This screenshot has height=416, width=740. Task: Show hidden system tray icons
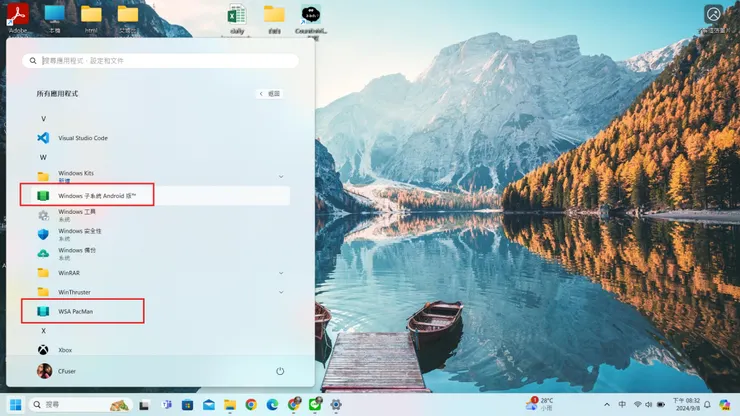(607, 405)
